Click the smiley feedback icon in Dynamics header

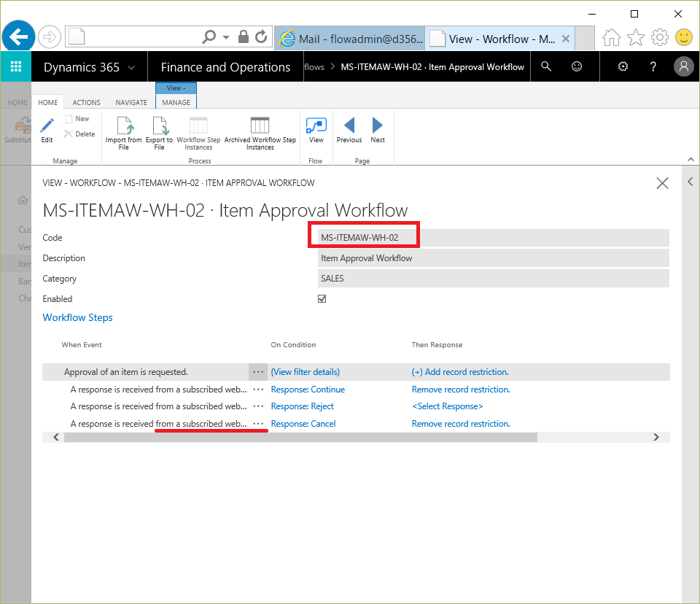tap(577, 66)
